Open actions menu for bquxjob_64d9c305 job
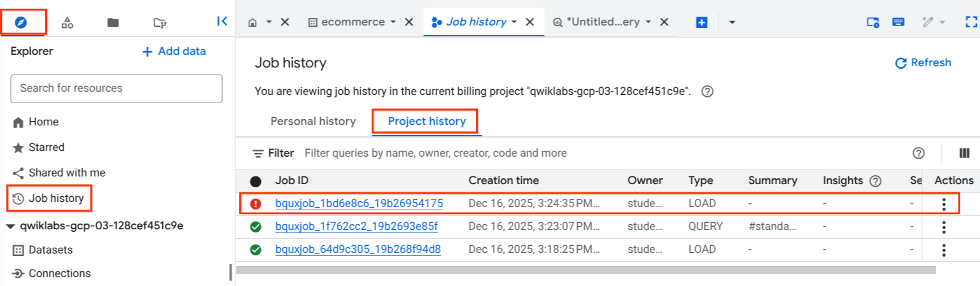The width and height of the screenshot is (980, 286). (x=944, y=250)
